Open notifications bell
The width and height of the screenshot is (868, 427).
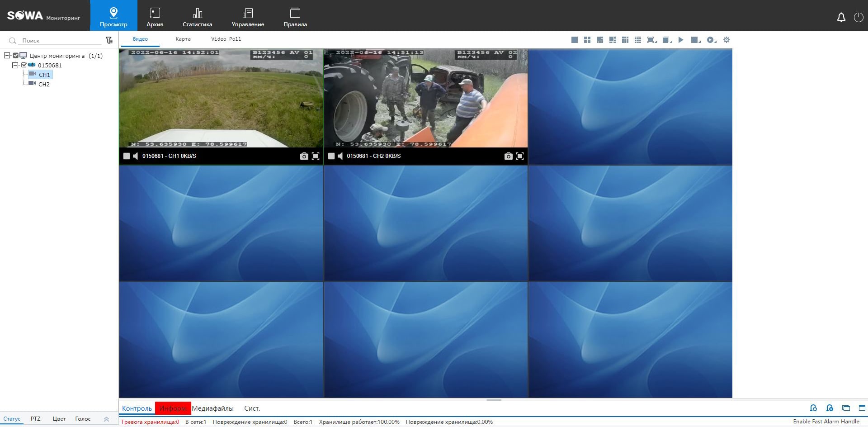[841, 17]
